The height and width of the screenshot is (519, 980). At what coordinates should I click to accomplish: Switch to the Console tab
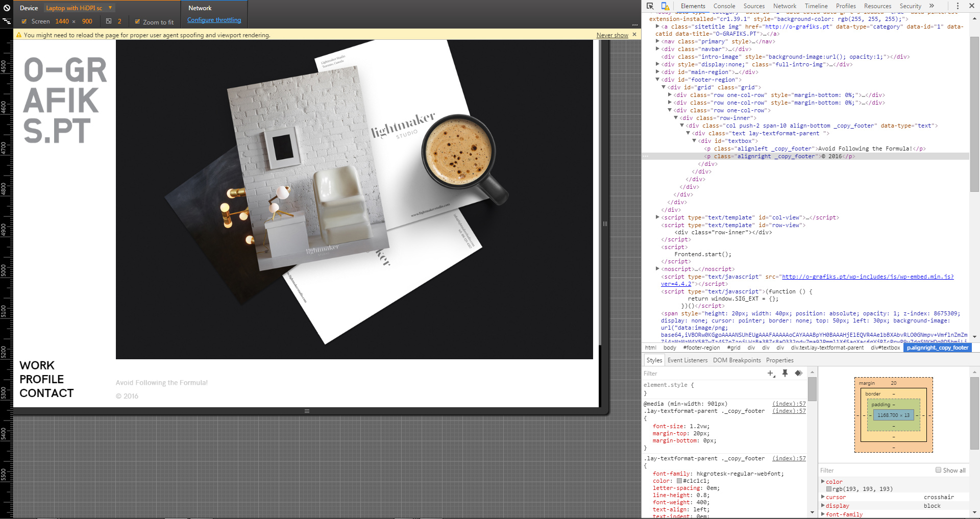tap(724, 6)
